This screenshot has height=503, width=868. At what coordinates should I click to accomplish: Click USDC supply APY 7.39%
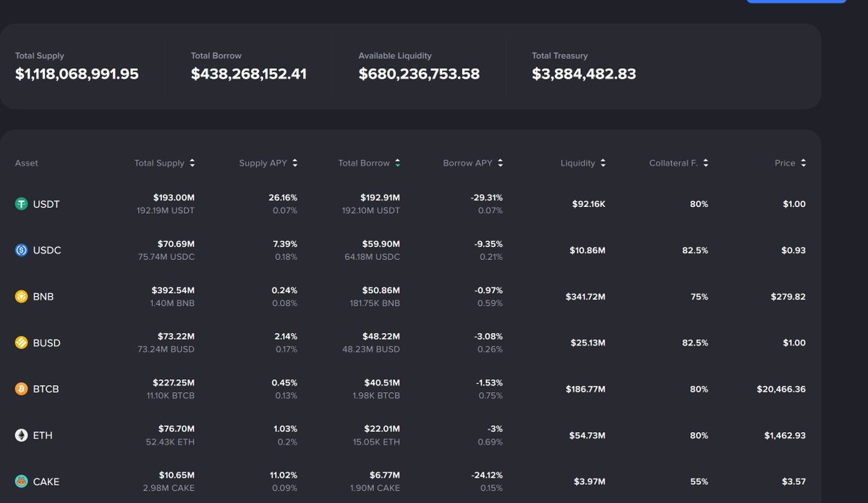[x=285, y=244]
